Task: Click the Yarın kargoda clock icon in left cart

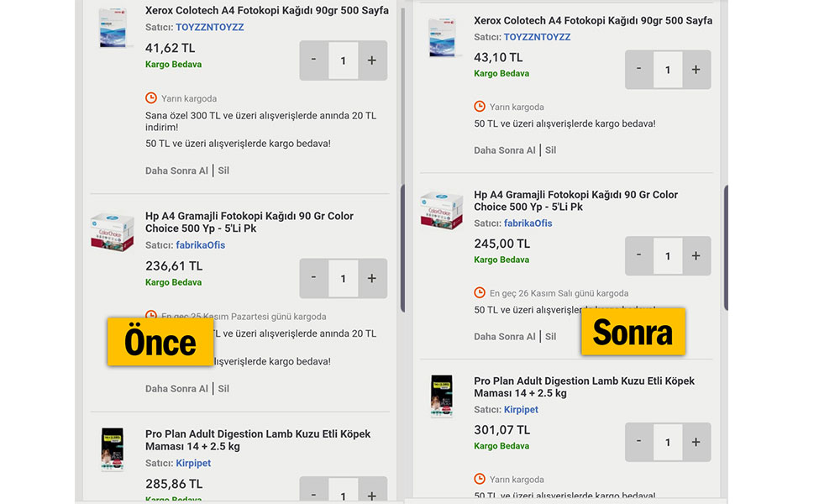Action: [151, 98]
